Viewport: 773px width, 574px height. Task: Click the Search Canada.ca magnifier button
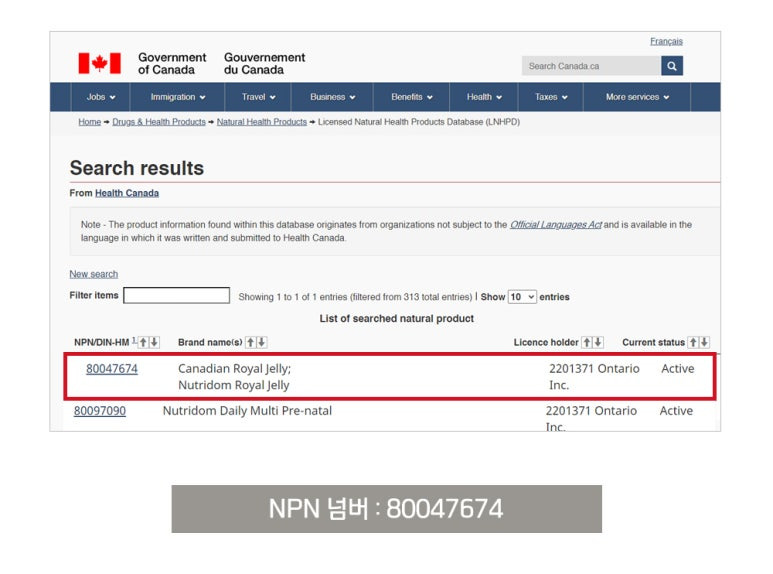tap(671, 66)
